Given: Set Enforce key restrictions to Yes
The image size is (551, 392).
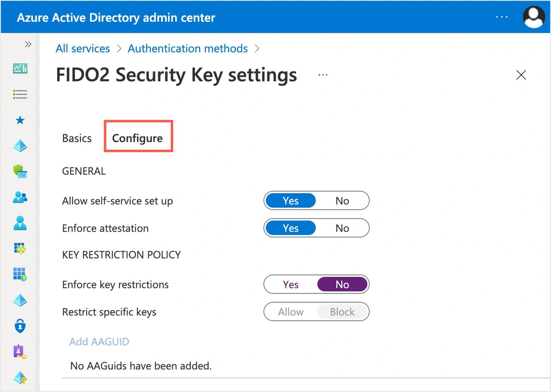Looking at the screenshot, I should [x=291, y=284].
